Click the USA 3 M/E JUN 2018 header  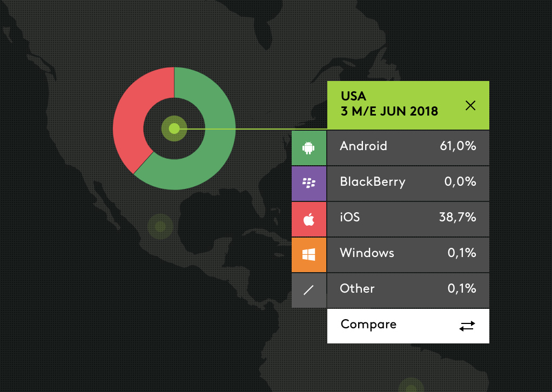[x=389, y=104]
